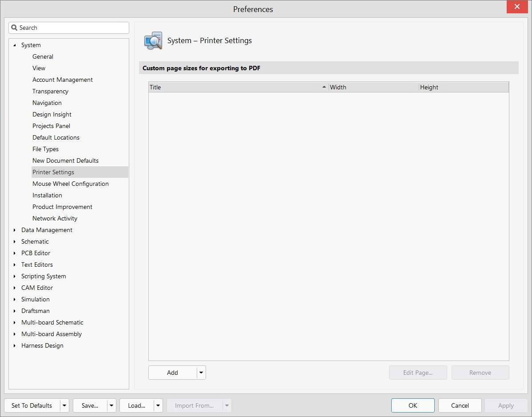Expand the Multi-board Schematic node
Screen dimensions: 532x417
pos(15,322)
